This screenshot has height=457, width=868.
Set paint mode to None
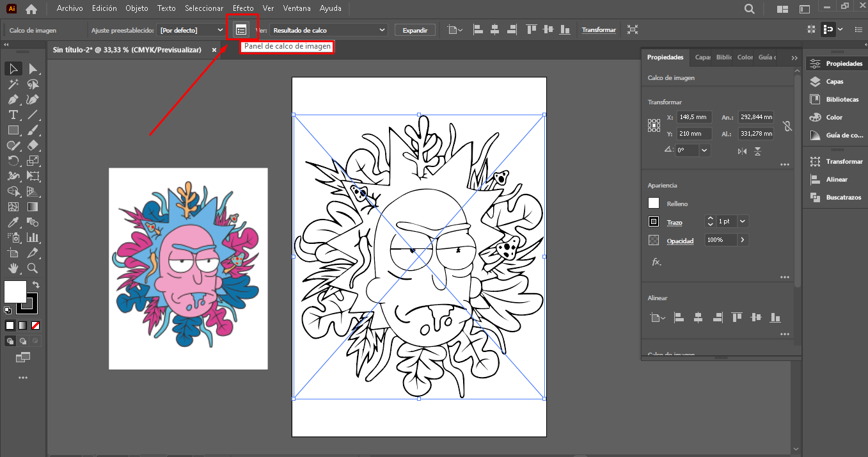[36, 325]
